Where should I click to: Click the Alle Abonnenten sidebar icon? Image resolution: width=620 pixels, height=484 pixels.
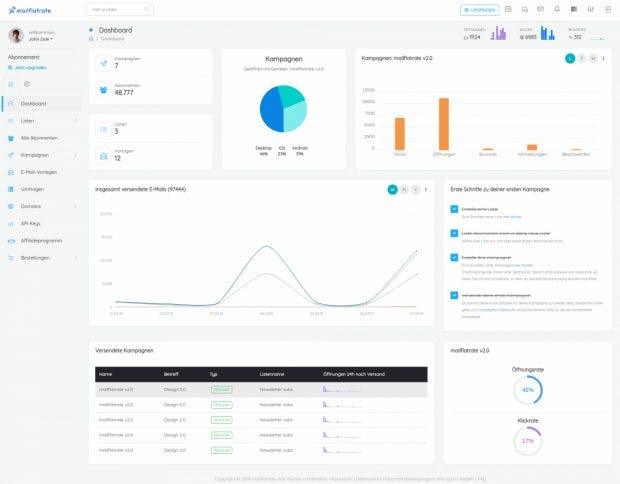point(11,138)
